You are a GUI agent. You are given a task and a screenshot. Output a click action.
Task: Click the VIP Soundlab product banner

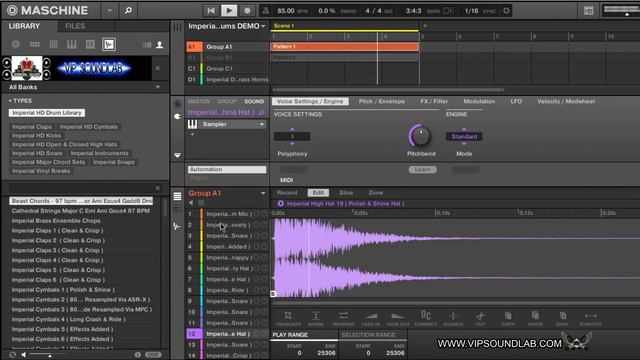tap(77, 68)
